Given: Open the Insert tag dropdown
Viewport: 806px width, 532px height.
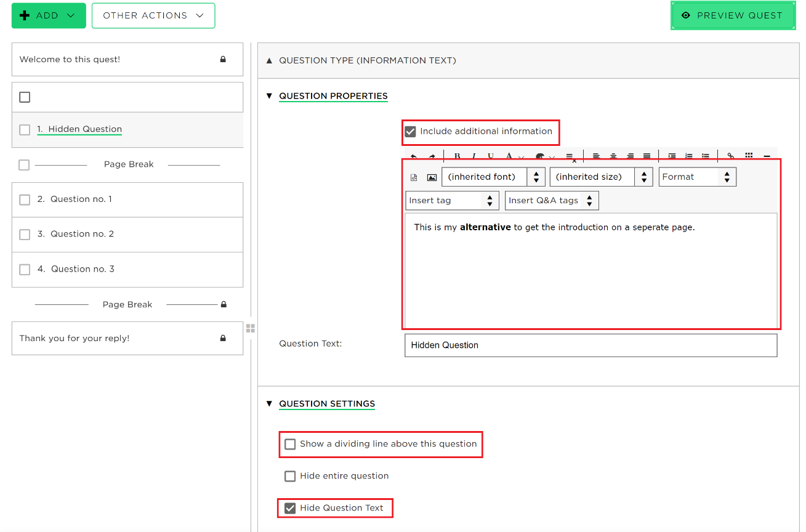Looking at the screenshot, I should click(453, 200).
